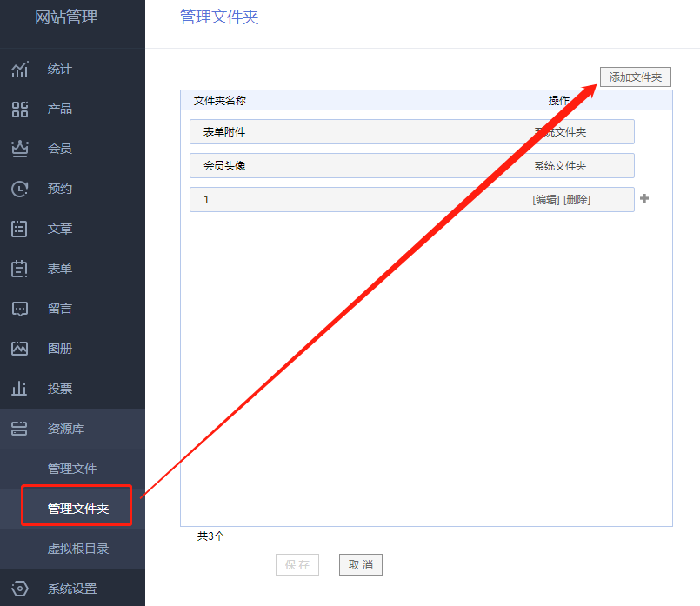
Task: Open the 产品 products section icon
Action: (19, 109)
